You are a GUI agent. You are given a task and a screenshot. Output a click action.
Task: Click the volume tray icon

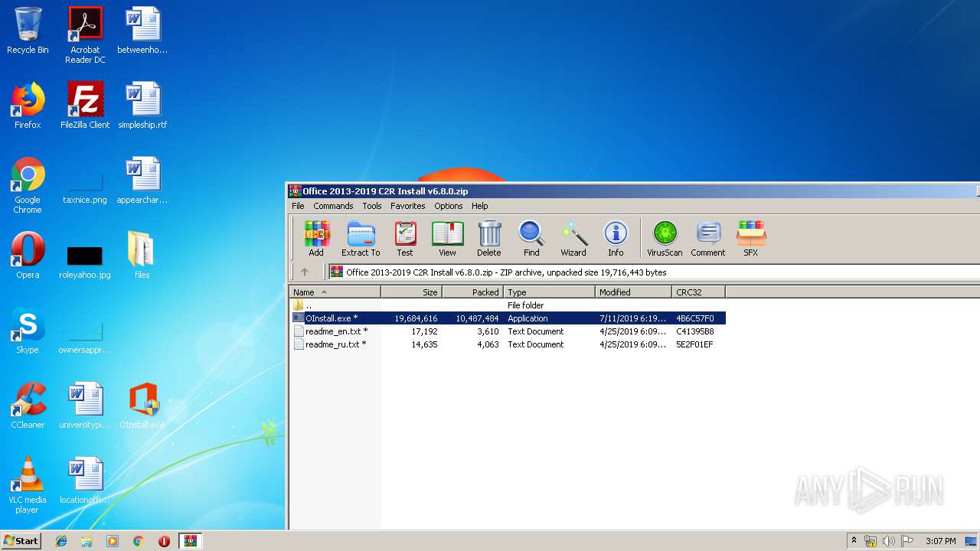pos(889,541)
